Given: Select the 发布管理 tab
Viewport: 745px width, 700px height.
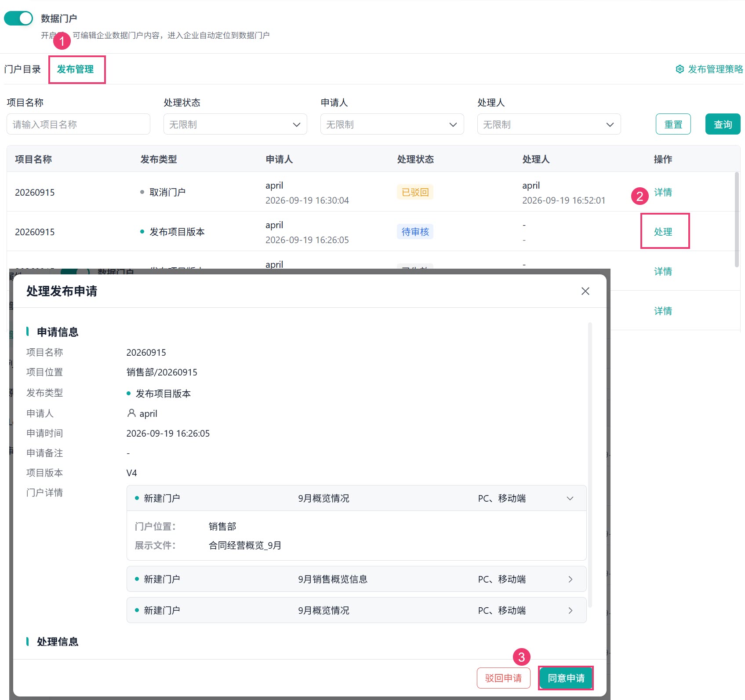Looking at the screenshot, I should point(75,69).
